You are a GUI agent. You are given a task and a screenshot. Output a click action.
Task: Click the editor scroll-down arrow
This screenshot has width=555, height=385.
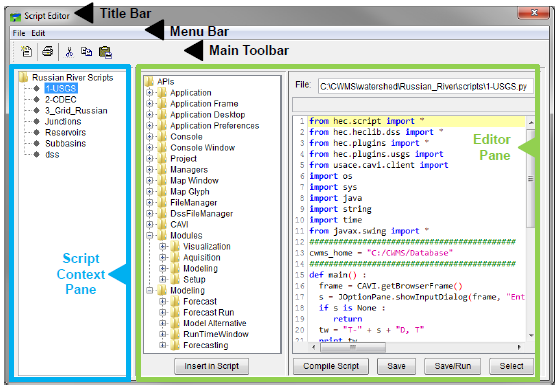pos(531,335)
